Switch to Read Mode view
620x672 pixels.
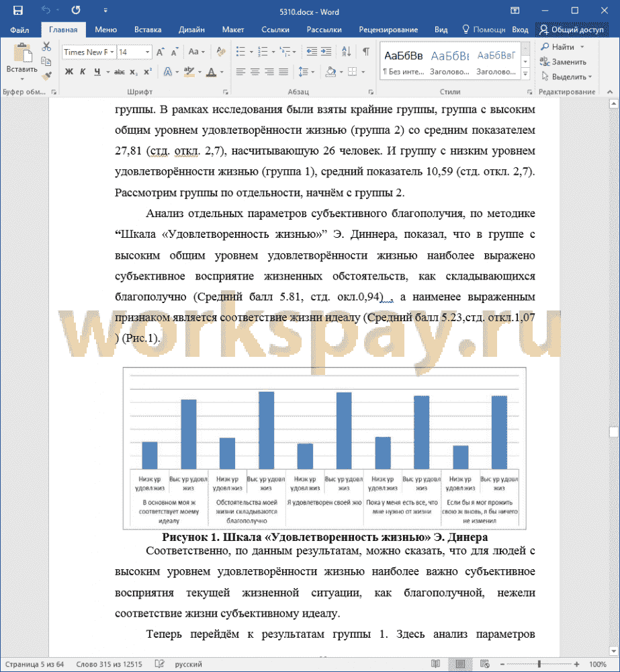(435, 664)
